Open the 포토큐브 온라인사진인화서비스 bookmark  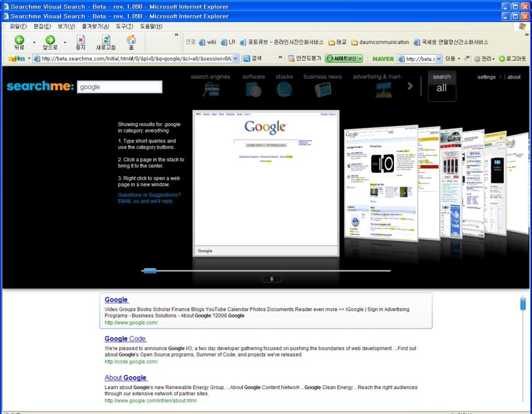pyautogui.click(x=282, y=42)
